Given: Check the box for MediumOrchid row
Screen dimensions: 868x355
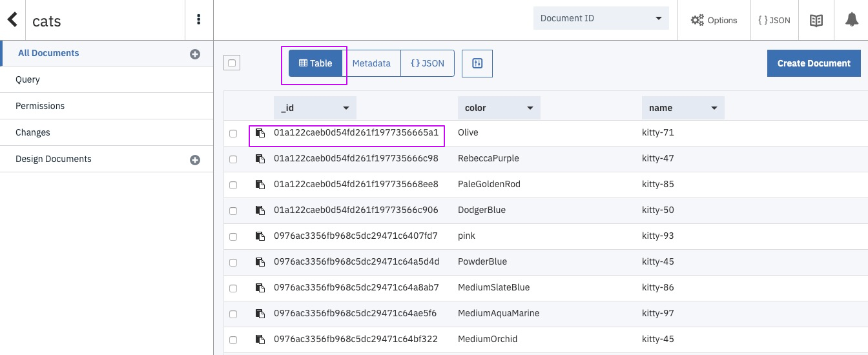Looking at the screenshot, I should pos(233,340).
